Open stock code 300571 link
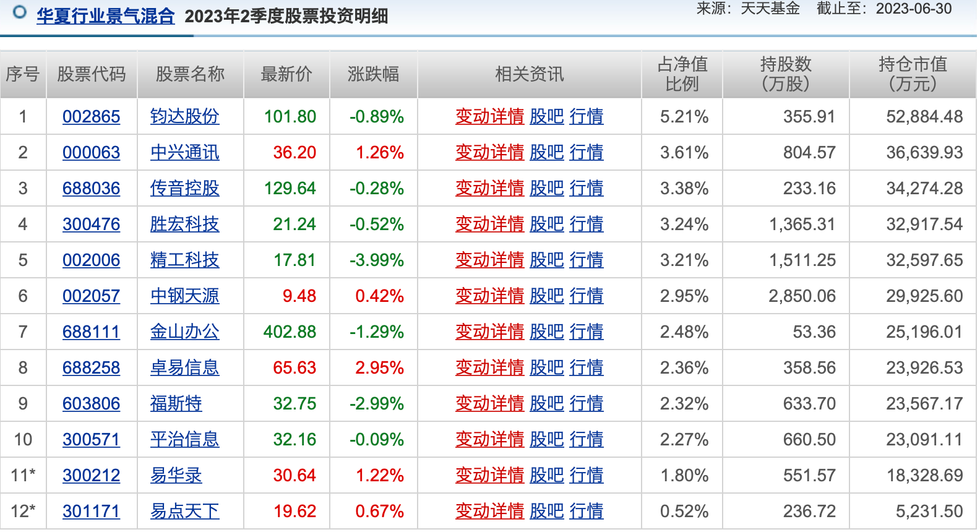Viewport: 980px width, 532px height. [x=91, y=440]
